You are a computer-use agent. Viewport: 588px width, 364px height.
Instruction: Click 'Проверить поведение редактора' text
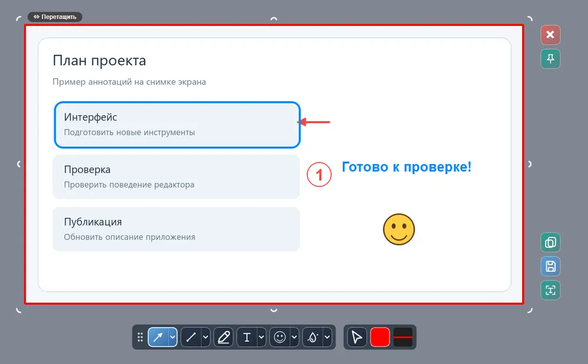(129, 185)
